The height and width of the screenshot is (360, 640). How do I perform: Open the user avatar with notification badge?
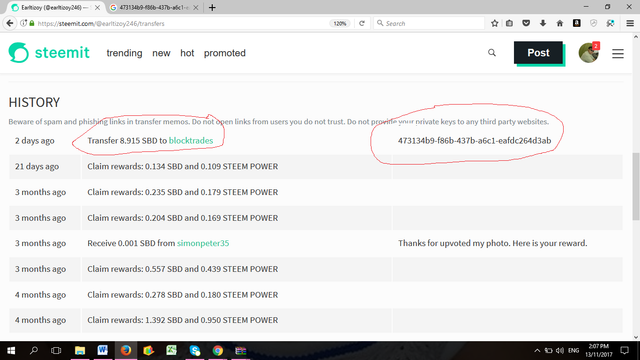click(589, 52)
